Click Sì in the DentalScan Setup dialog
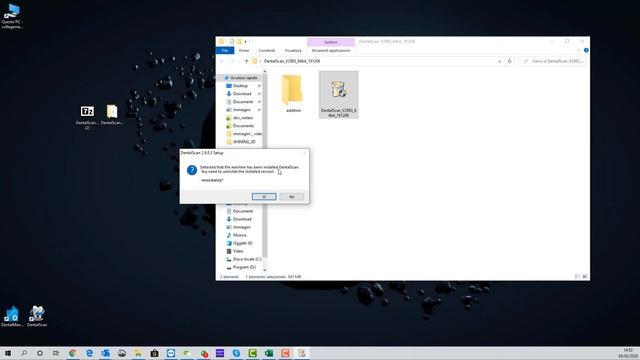Screen dimensions: 640x360 point(264,197)
